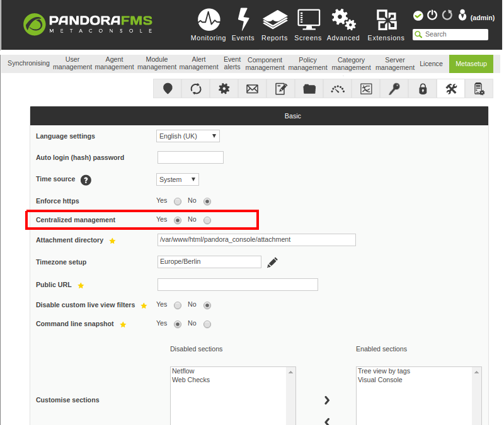The height and width of the screenshot is (425, 504).
Task: Click the Disabled sections list scrollbar up arrow
Action: [290, 372]
